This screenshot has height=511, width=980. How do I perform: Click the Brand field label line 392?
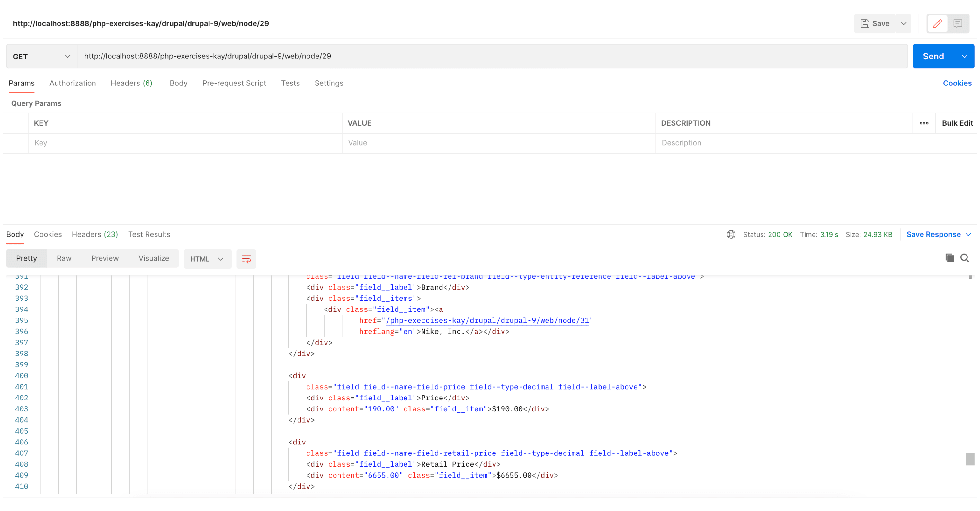pos(388,287)
